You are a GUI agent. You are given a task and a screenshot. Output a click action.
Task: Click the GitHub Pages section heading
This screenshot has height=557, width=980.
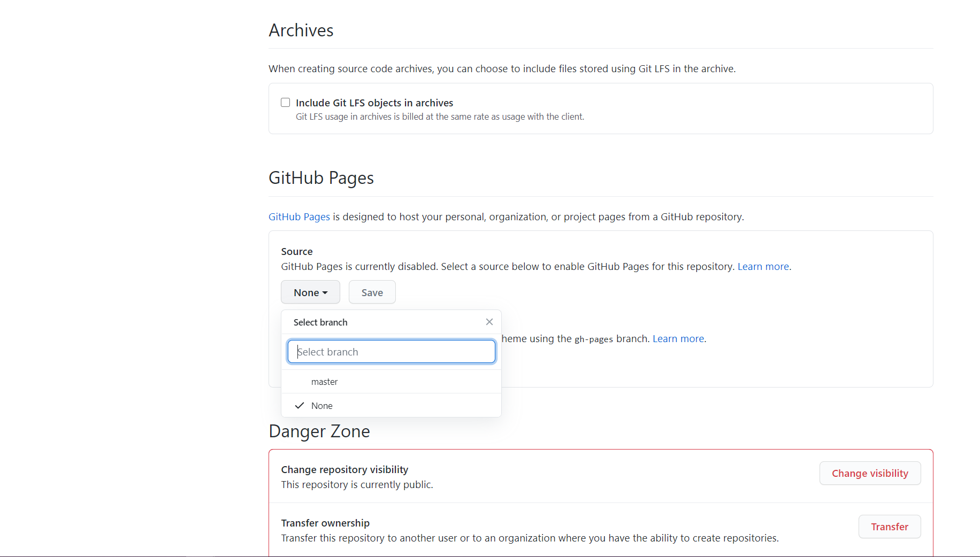(321, 178)
